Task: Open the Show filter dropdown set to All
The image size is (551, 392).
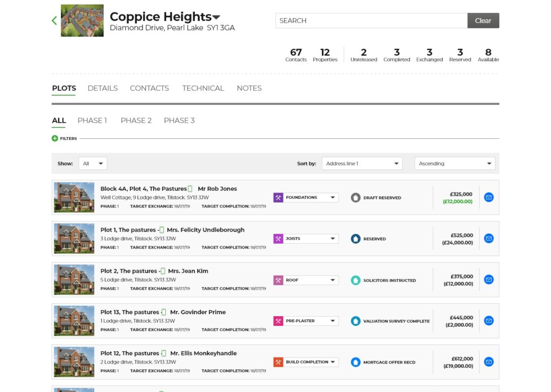Action: coord(93,163)
